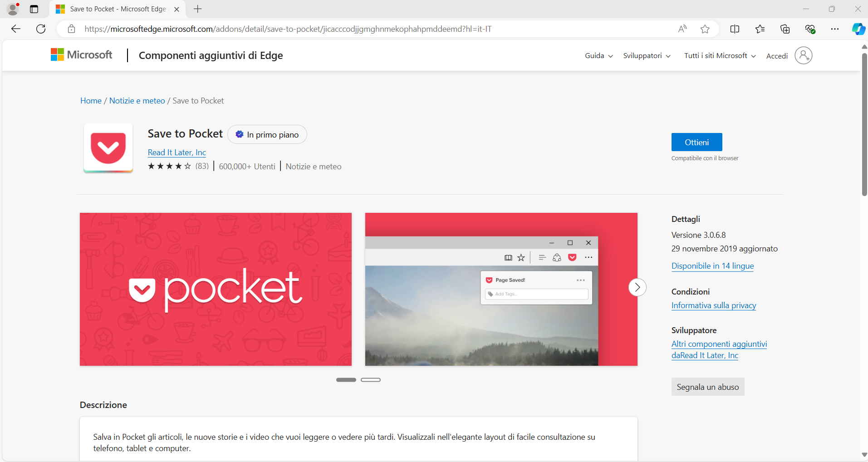Open Favorites list icon
The image size is (868, 462).
point(760,29)
